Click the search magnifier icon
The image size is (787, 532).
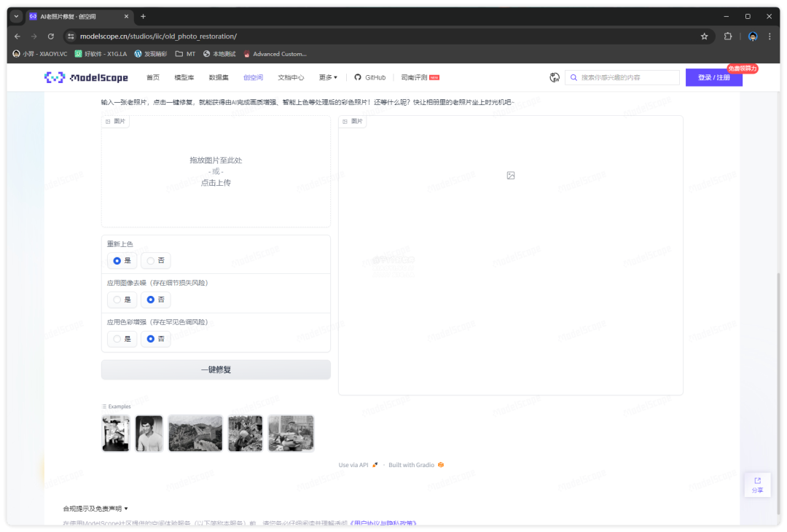[573, 77]
